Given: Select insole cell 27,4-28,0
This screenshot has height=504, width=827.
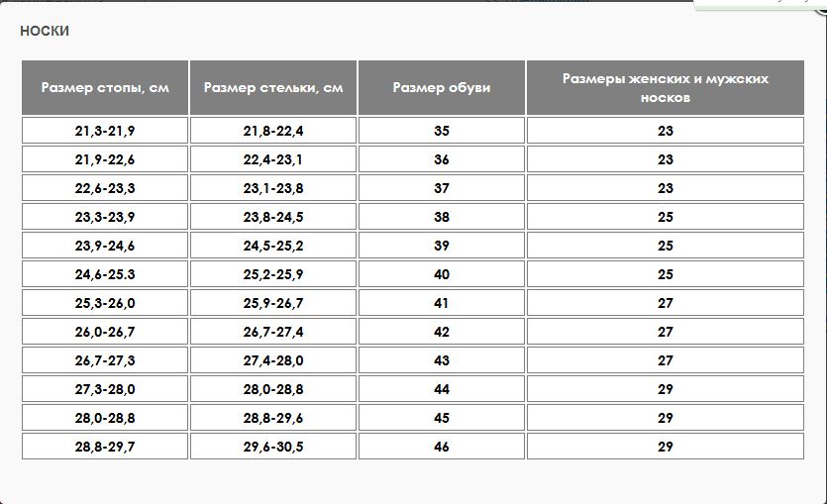Looking at the screenshot, I should coord(273,360).
